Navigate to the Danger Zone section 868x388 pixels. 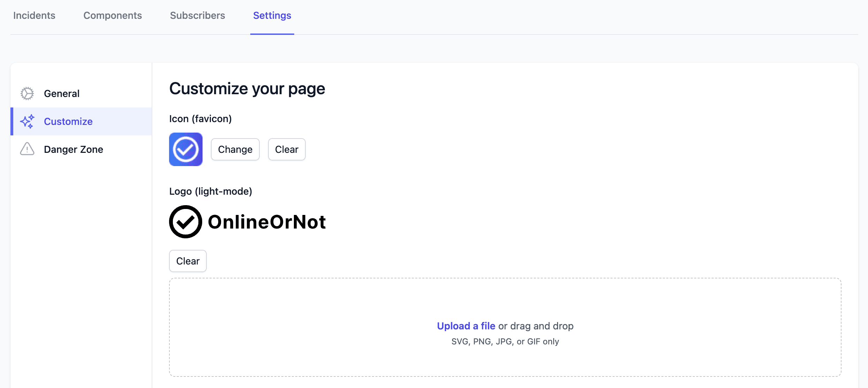click(73, 149)
